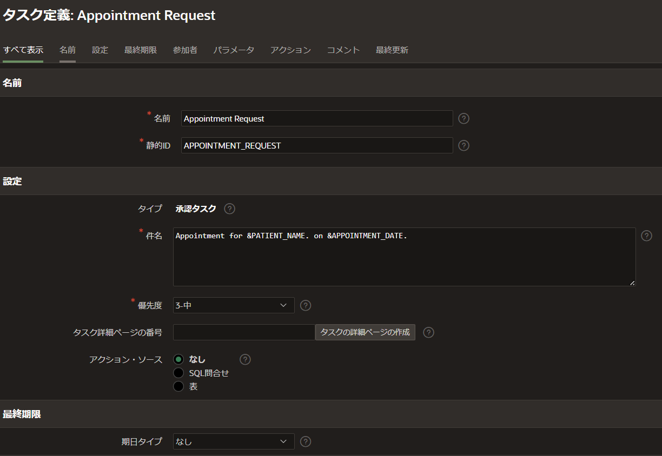Click the 承認タスク type value

point(196,209)
